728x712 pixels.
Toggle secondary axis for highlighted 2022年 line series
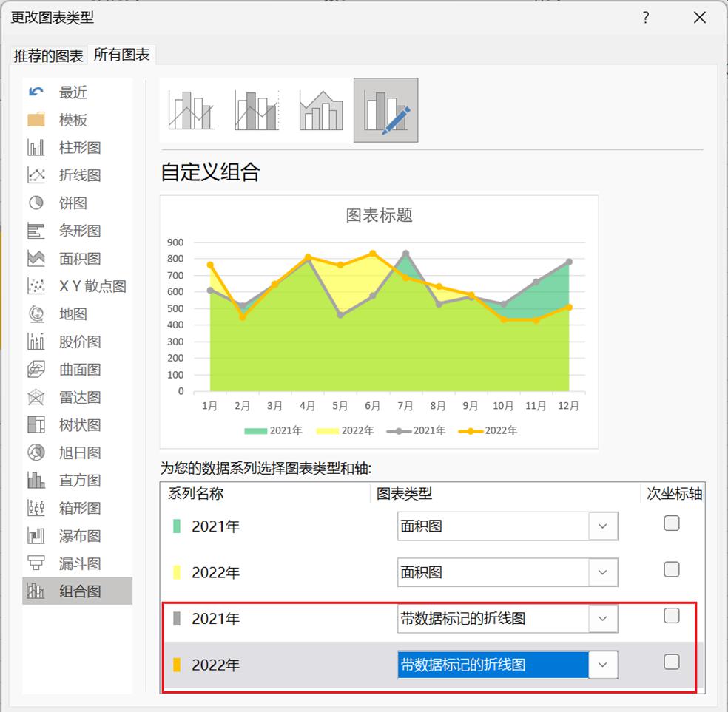click(671, 662)
